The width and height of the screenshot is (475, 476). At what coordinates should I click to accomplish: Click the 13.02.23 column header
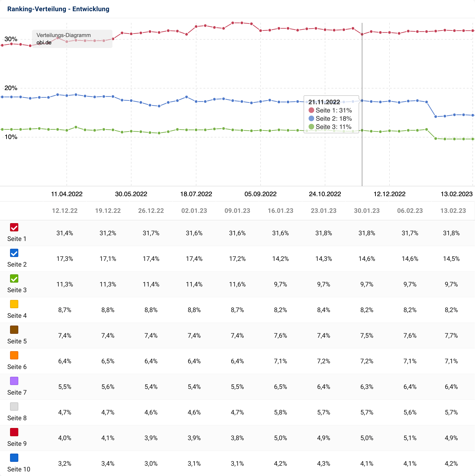pos(453,211)
